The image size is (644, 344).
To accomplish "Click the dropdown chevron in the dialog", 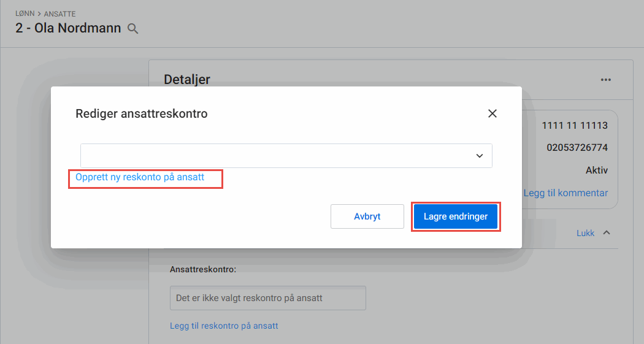I will click(480, 156).
